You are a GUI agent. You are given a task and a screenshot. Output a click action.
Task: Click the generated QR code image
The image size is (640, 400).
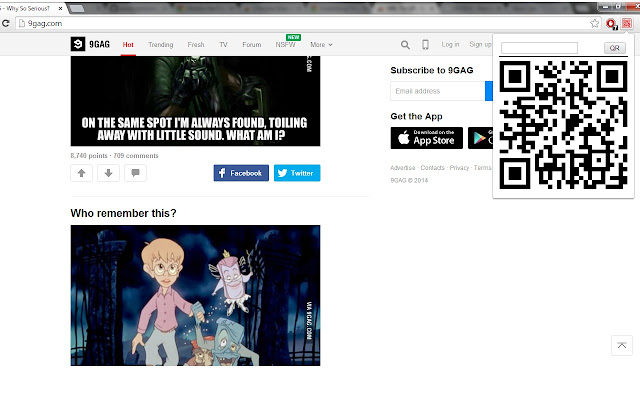(x=563, y=125)
